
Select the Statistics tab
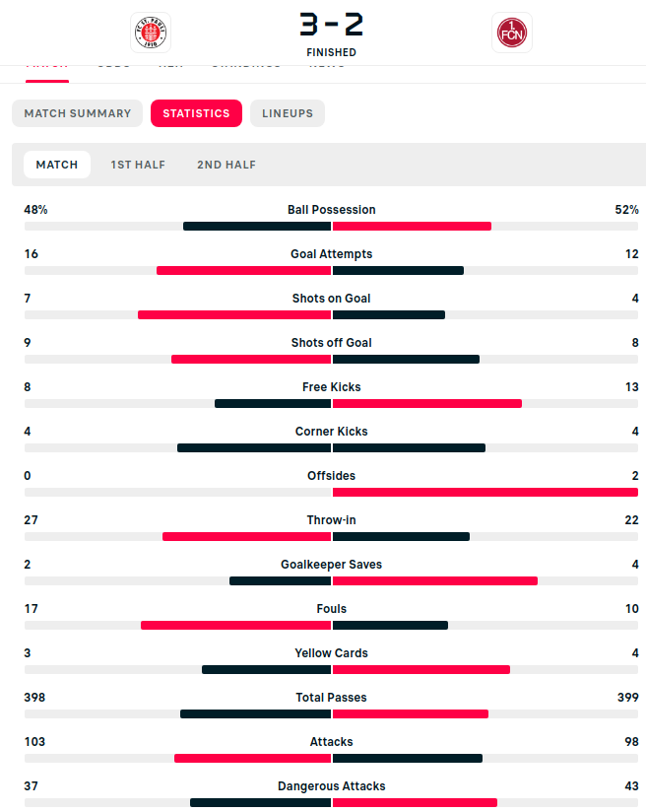[x=196, y=113]
